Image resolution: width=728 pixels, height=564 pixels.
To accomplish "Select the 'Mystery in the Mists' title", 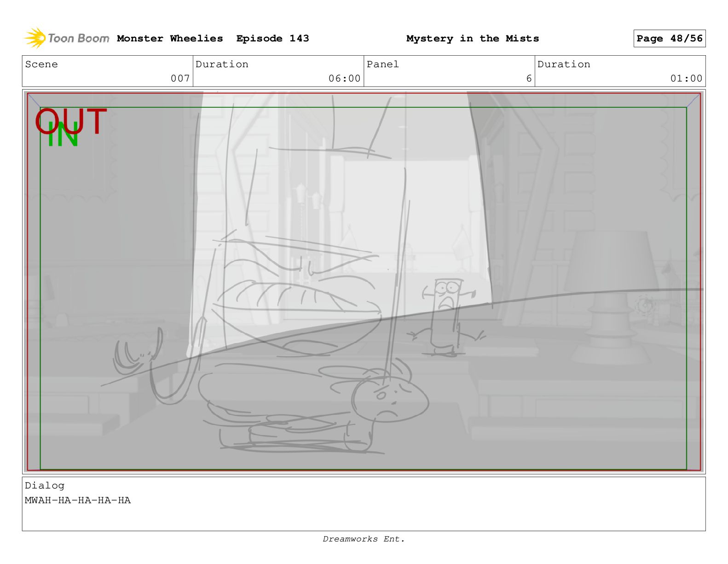I will 473,39.
